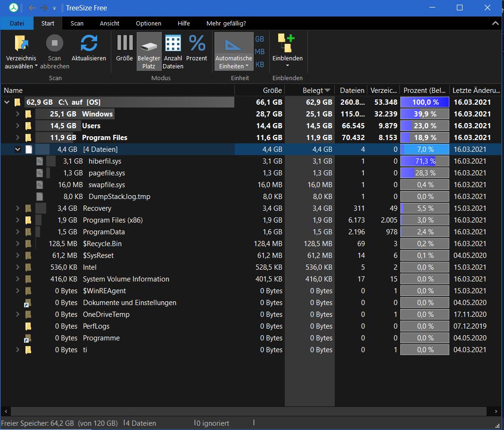Expand the Program Files folder
This screenshot has width=504, height=430.
(17, 138)
